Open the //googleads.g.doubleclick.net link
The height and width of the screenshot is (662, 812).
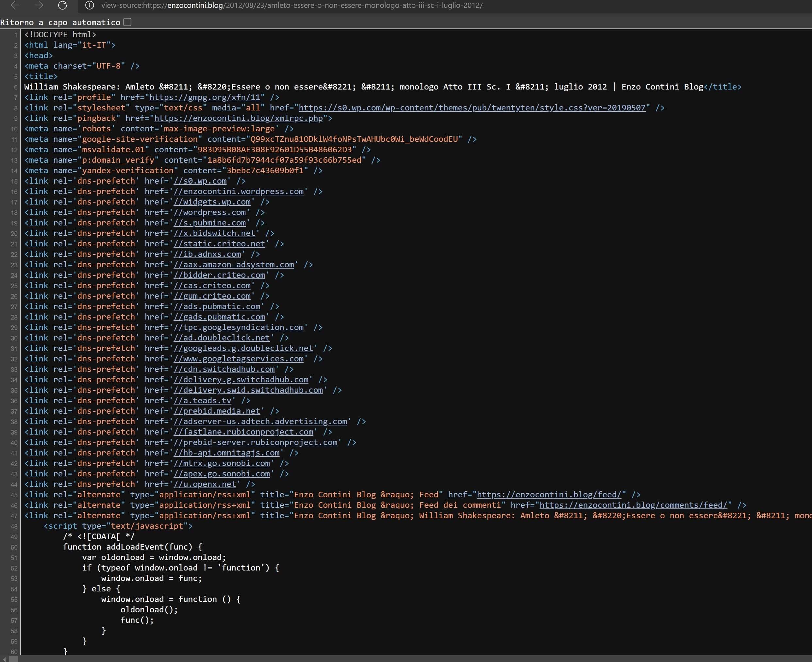[243, 348]
